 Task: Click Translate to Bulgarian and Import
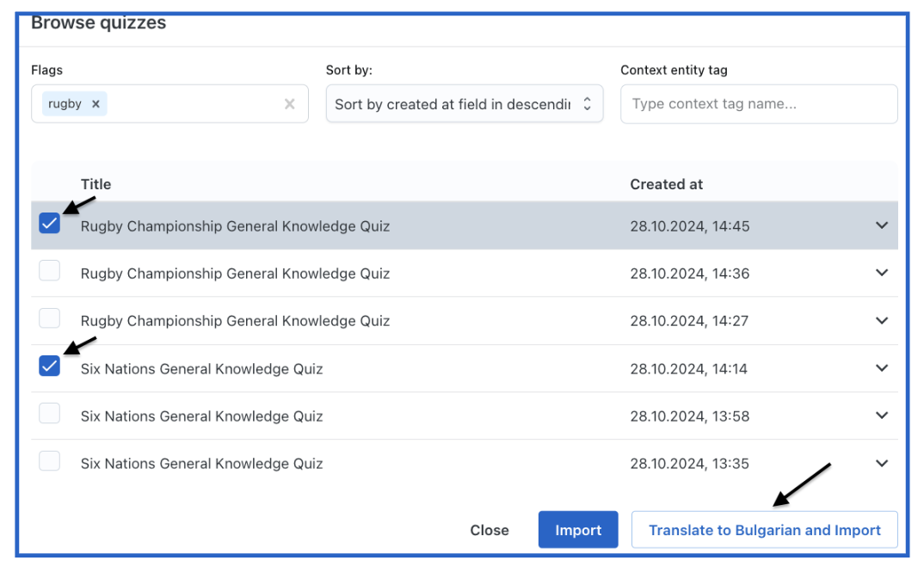[x=764, y=530]
